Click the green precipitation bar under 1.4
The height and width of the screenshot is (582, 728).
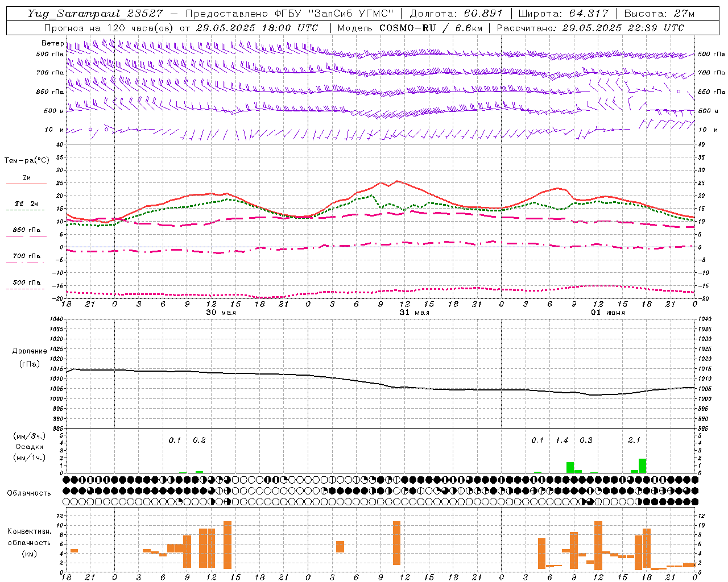pos(570,468)
